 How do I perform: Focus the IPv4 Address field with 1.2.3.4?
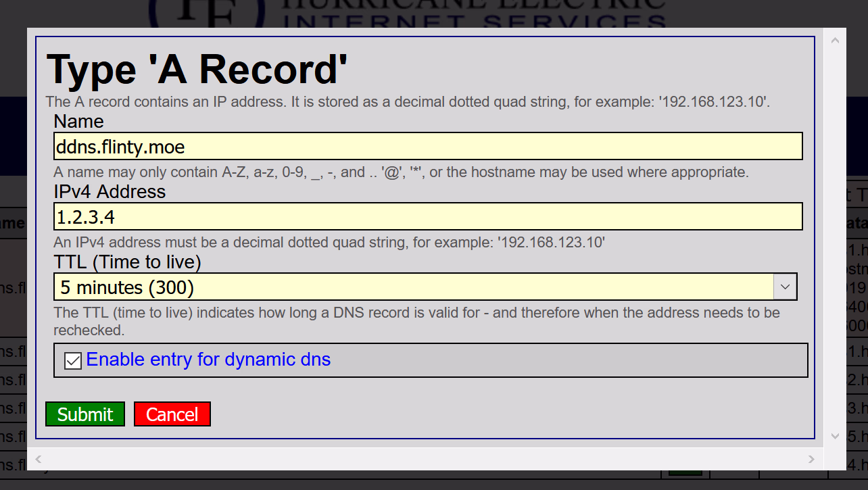(427, 217)
